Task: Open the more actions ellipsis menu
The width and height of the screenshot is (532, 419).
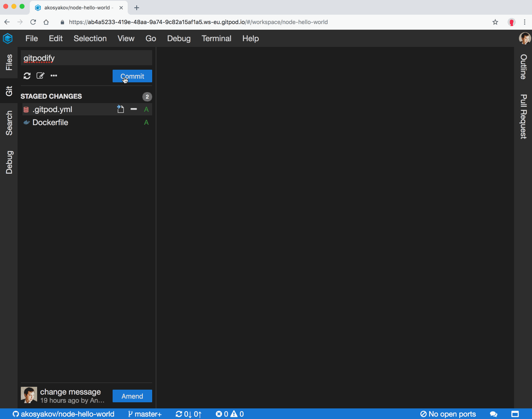Action: tap(53, 76)
